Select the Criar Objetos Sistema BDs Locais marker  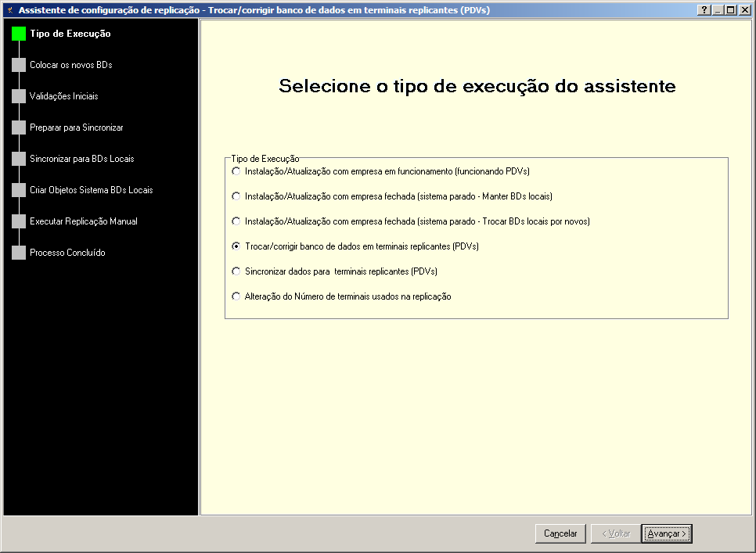pyautogui.click(x=19, y=190)
